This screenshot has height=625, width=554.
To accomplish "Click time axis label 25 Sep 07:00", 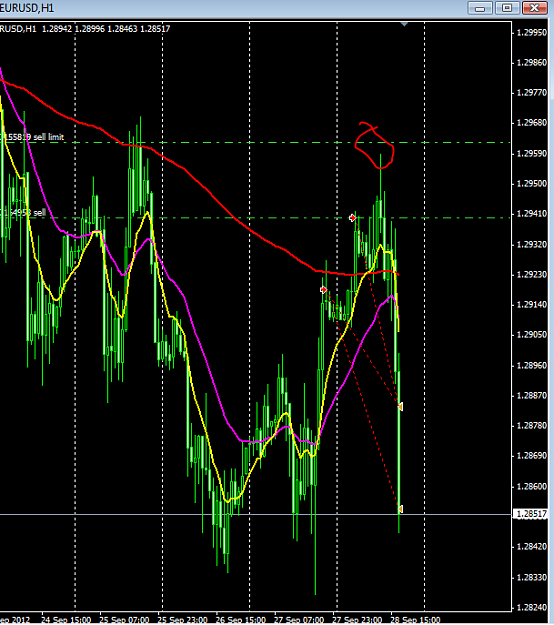I will (x=124, y=620).
